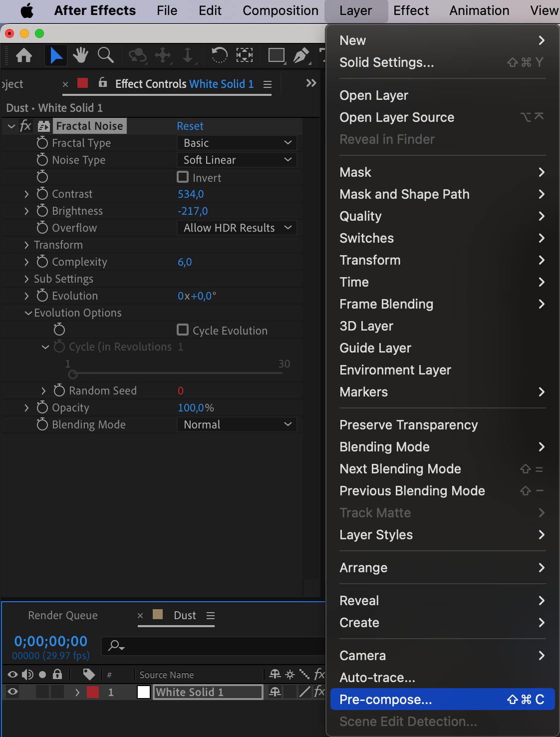Click the Evolution stopwatch icon
The width and height of the screenshot is (560, 737).
point(42,296)
